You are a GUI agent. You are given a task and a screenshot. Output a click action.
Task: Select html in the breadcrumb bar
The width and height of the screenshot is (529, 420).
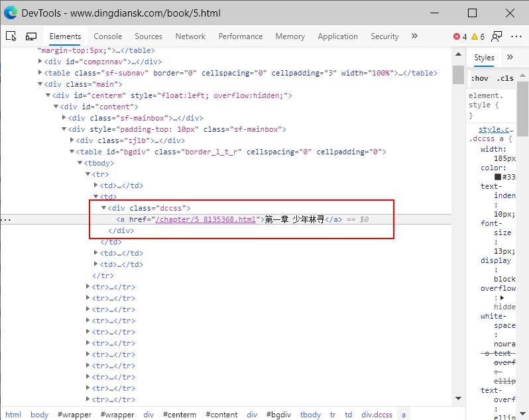click(x=13, y=414)
